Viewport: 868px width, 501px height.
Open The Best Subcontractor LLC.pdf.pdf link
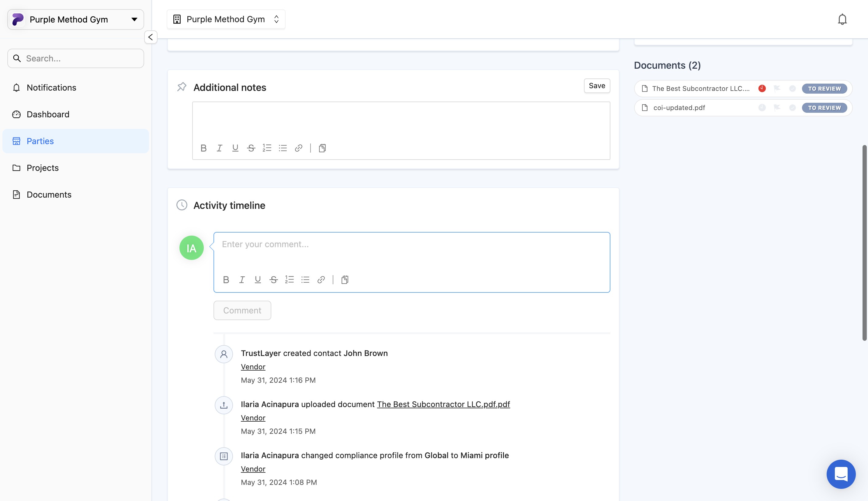pos(443,404)
